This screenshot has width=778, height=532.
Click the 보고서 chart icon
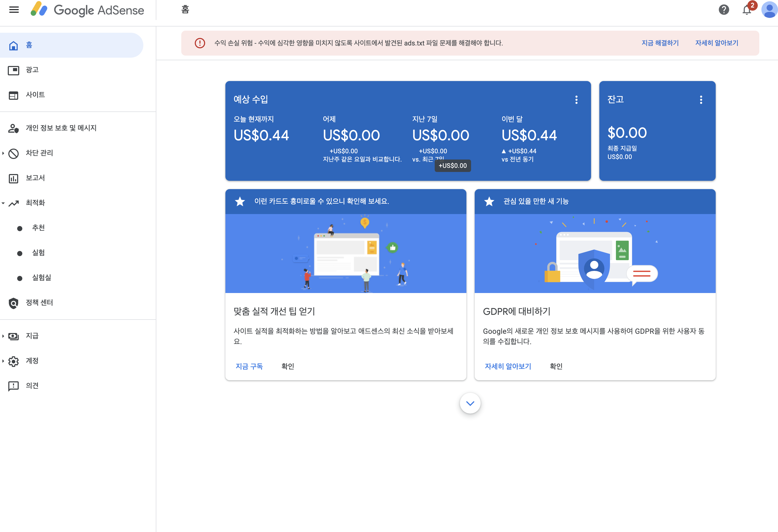(14, 178)
